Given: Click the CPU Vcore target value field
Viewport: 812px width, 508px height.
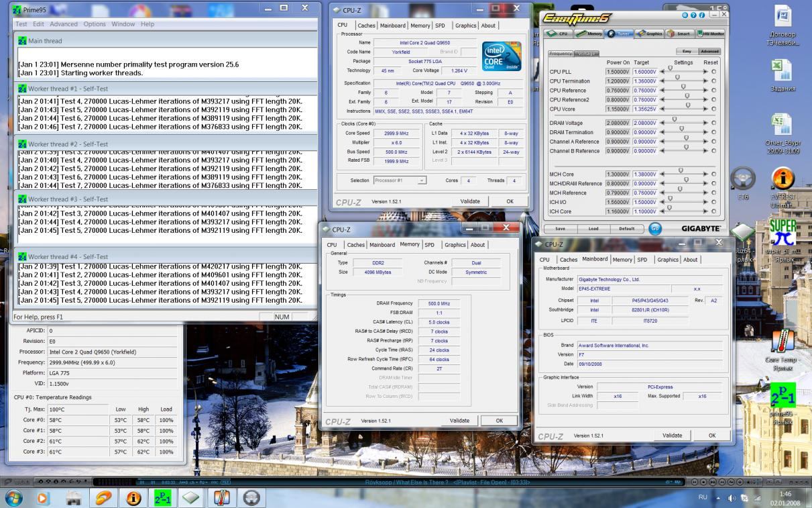Looking at the screenshot, I should [644, 109].
